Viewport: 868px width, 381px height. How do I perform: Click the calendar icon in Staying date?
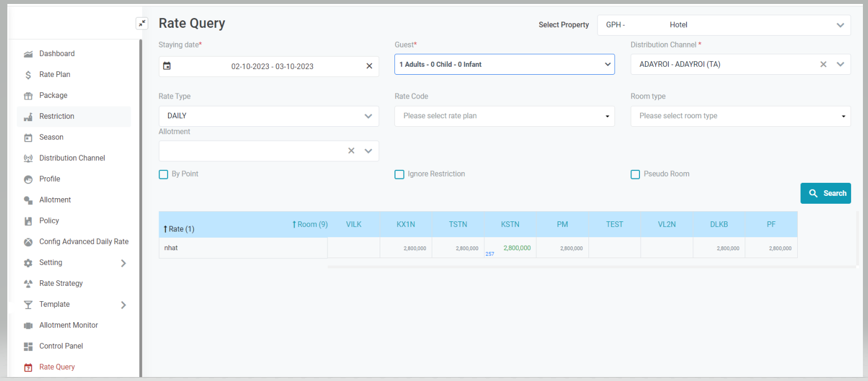[x=167, y=66]
